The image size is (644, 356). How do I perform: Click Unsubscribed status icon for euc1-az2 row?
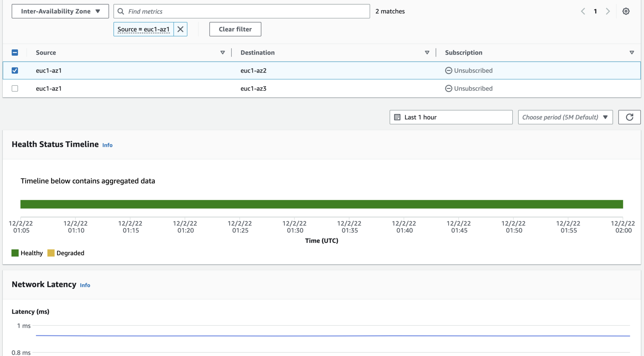pyautogui.click(x=448, y=70)
